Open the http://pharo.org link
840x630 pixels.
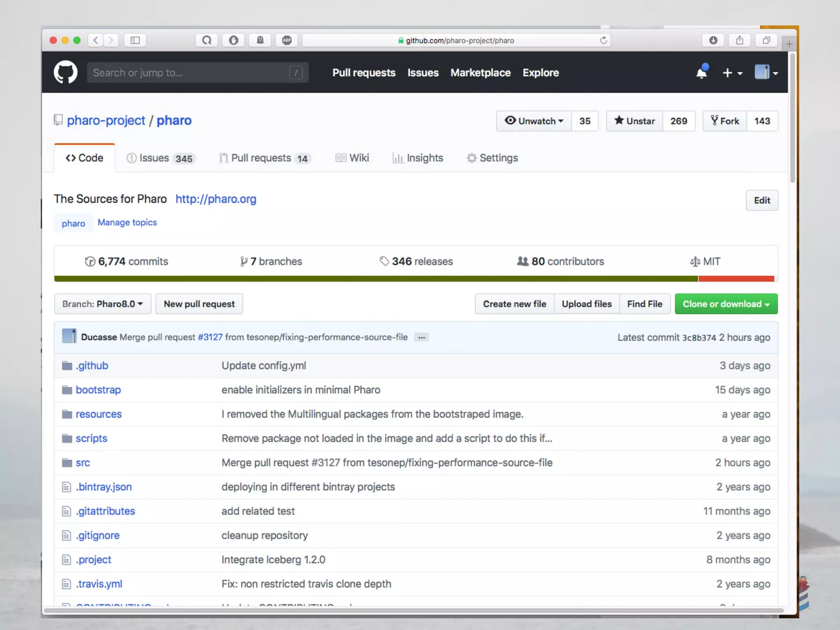(x=216, y=199)
